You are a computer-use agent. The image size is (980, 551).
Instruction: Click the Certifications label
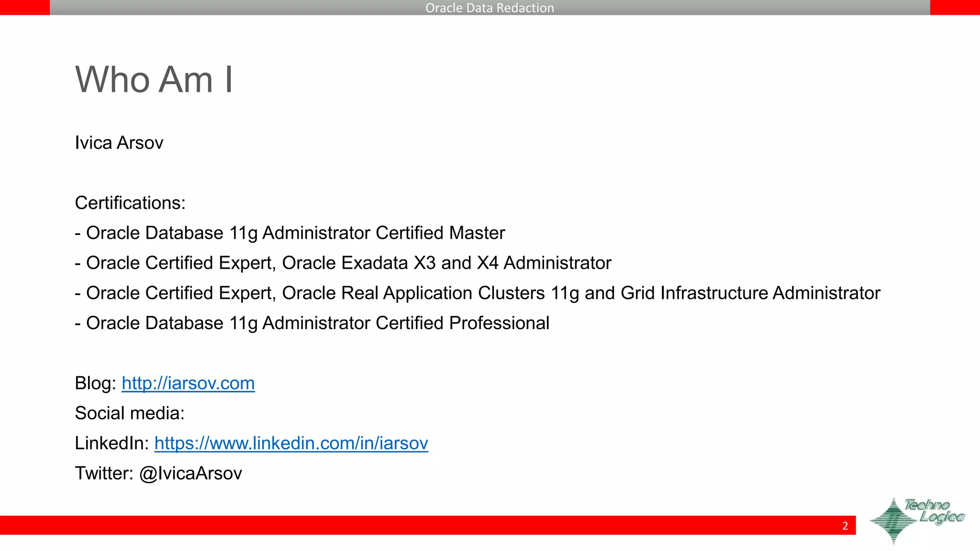pyautogui.click(x=130, y=203)
